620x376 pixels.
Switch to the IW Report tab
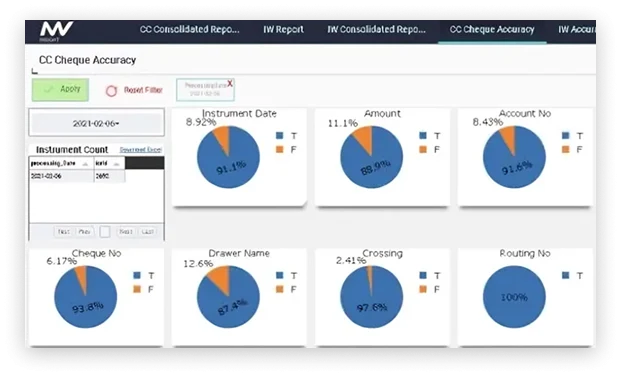(284, 30)
